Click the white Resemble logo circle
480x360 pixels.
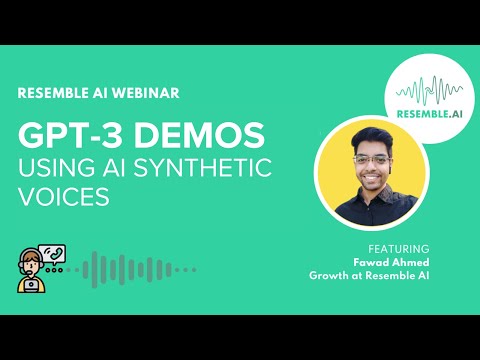pos(429,98)
